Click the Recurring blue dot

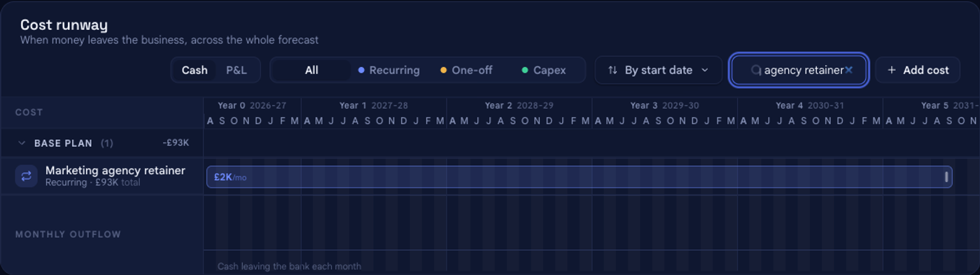361,70
